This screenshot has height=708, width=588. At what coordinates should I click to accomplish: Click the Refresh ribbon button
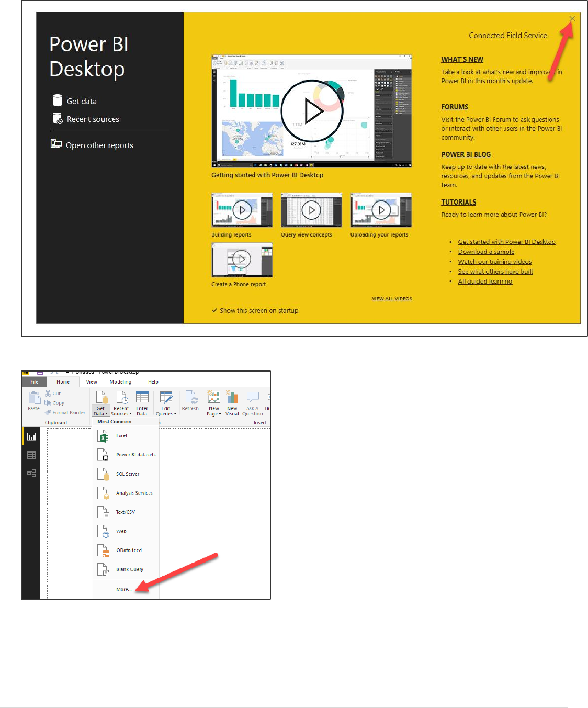coord(190,401)
